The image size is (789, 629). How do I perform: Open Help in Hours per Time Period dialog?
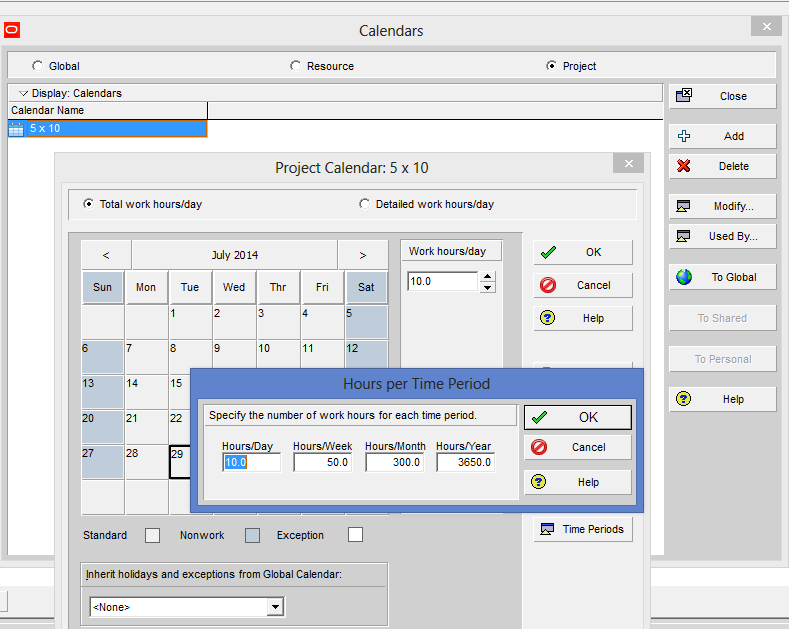tap(577, 482)
